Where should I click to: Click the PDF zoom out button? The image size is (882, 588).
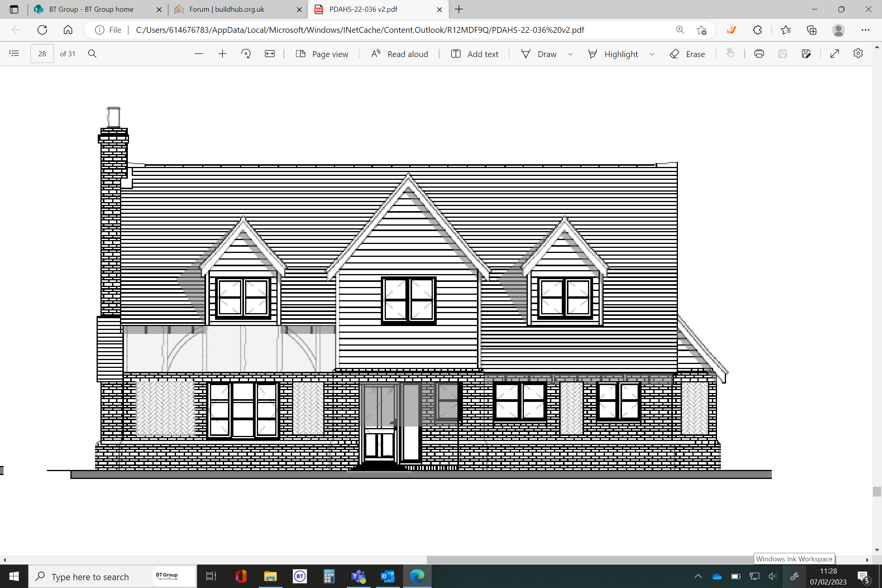(x=199, y=54)
